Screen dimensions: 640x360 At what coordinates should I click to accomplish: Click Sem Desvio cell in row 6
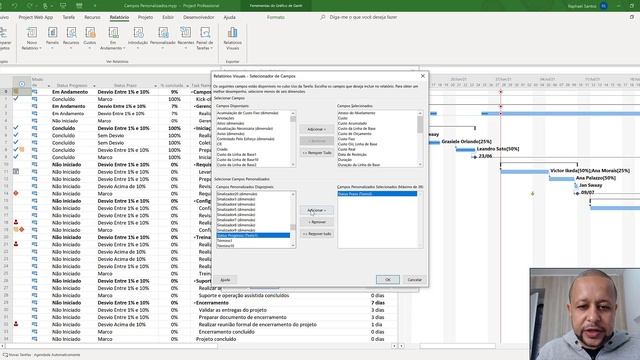click(111, 135)
